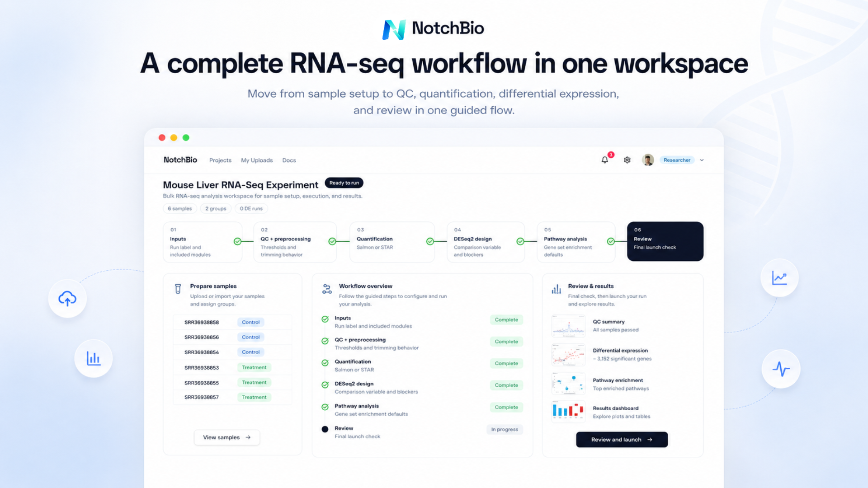Click the floating line chart icon
Screen dimensions: 868x488
pos(779,278)
